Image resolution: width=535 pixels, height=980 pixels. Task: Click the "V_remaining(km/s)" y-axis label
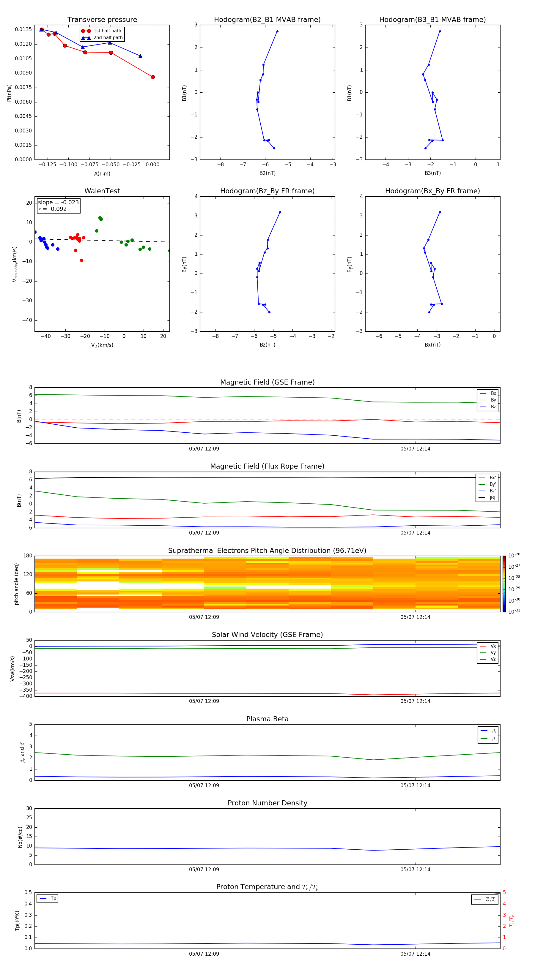click(x=15, y=264)
